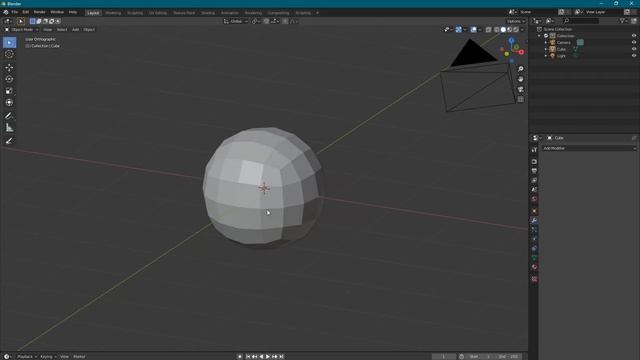This screenshot has height=360, width=640.
Task: Switch to the Sculpting workspace tab
Action: coord(135,13)
